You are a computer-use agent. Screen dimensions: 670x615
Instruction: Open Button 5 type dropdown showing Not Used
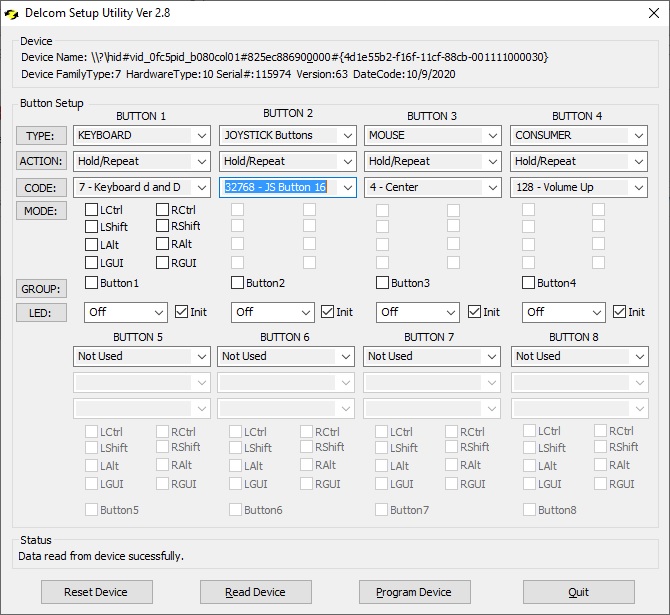tap(142, 356)
